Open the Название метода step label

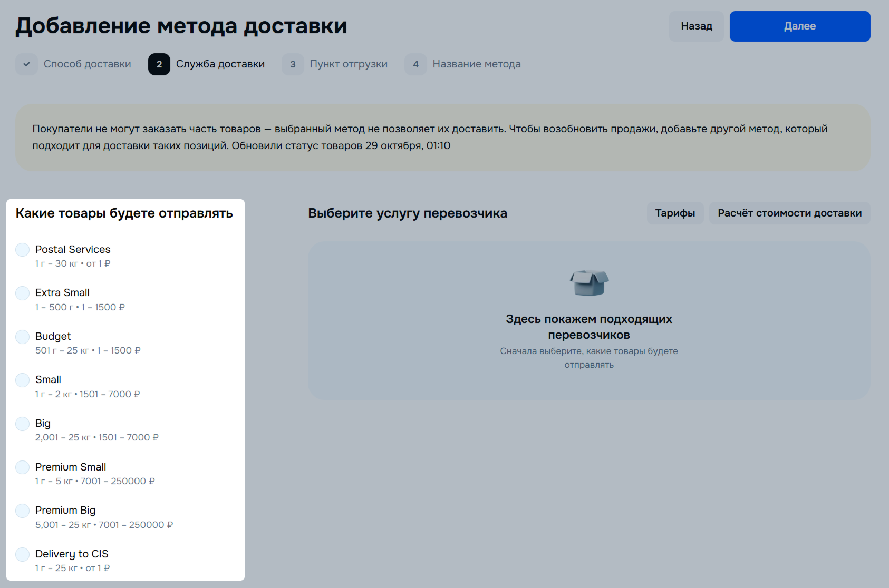[x=477, y=64]
